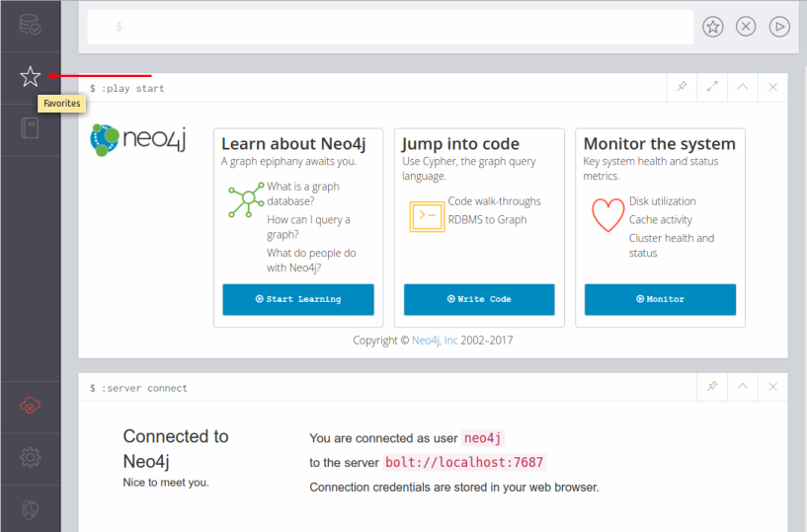Pin the :play start frame
Screen dimensions: 807x532
682,88
